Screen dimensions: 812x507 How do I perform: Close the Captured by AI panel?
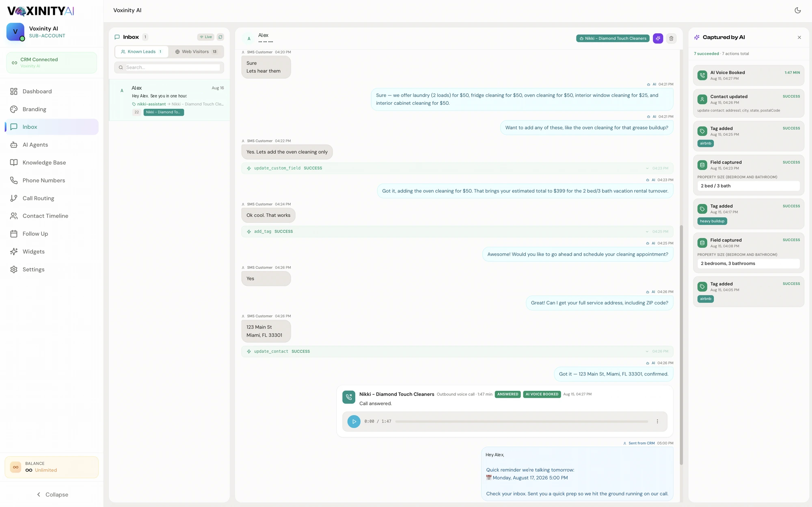click(799, 37)
